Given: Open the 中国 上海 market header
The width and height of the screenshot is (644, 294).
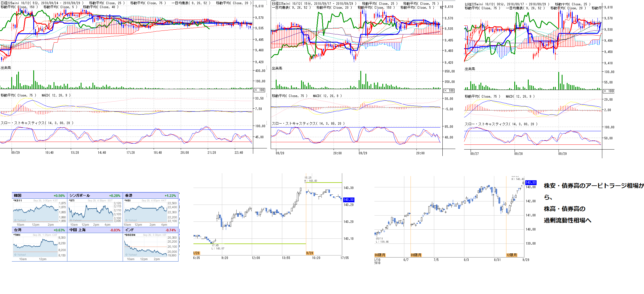Looking at the screenshot, I should pos(95,230).
